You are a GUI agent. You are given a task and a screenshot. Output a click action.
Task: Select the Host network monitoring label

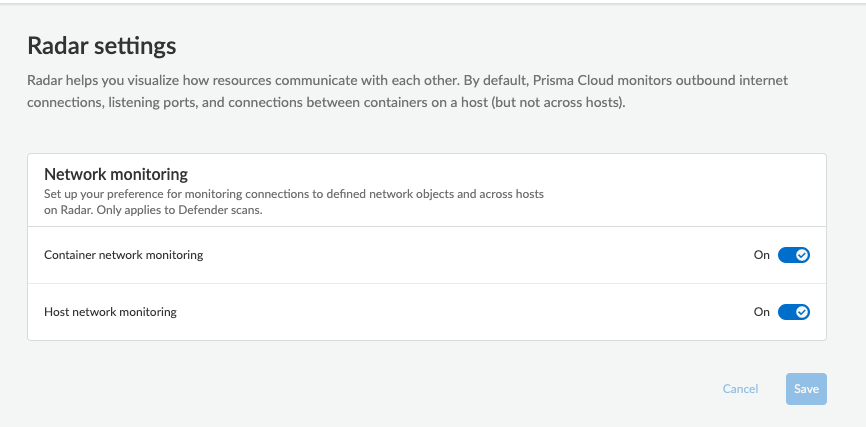point(110,312)
